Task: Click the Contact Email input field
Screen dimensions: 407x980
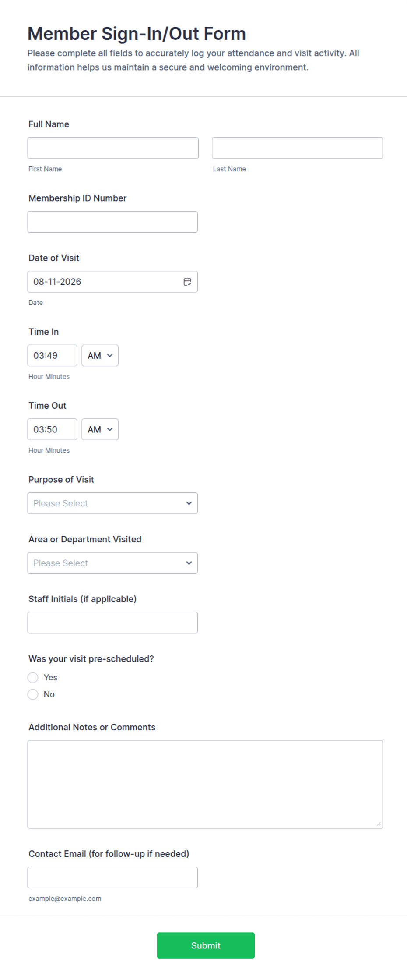Action: pos(112,877)
